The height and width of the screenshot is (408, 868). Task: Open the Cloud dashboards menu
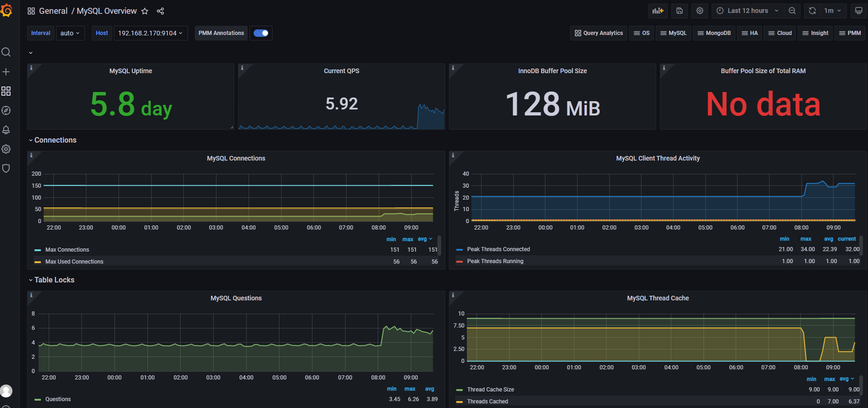coord(780,33)
